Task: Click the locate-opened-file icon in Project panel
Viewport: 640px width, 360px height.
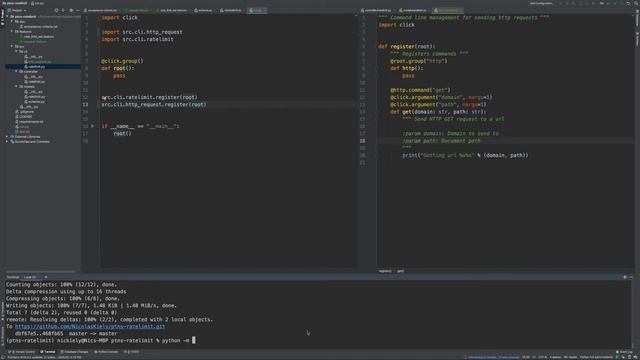Action: click(56, 10)
